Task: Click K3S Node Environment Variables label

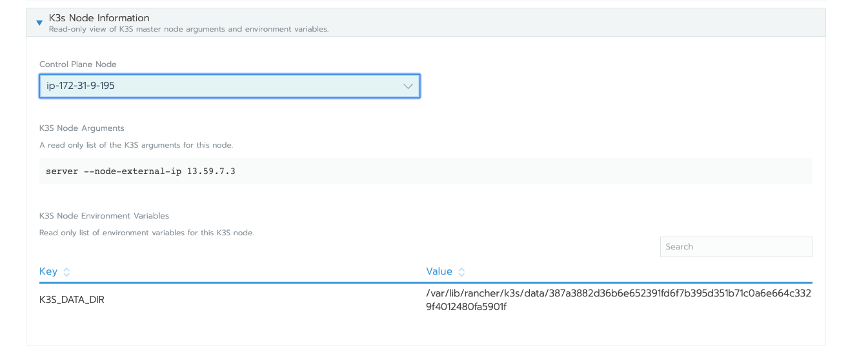Action: coord(104,215)
